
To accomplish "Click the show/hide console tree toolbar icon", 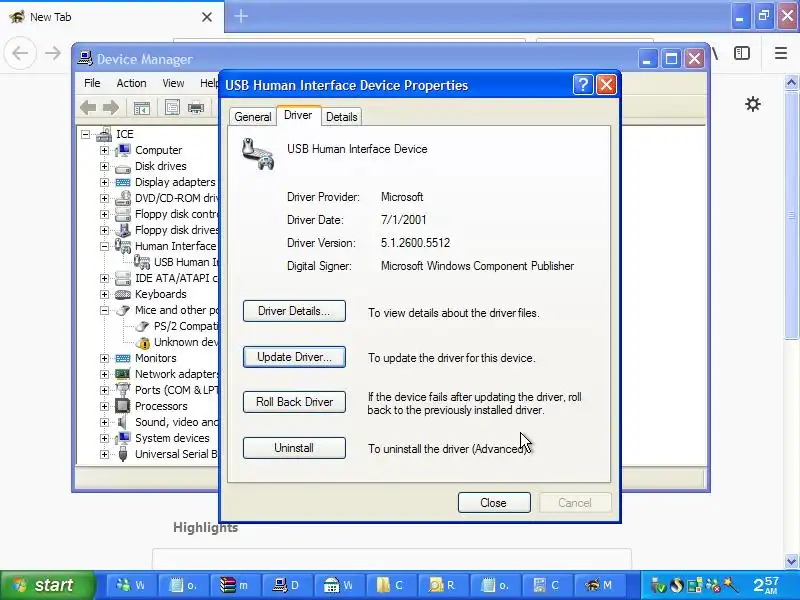I will pyautogui.click(x=142, y=108).
